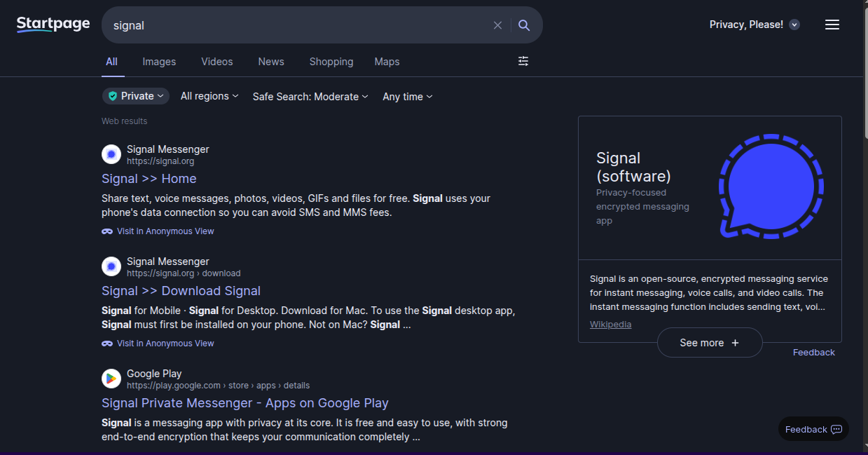868x455 pixels.
Task: Open the Safe Search: Moderate dropdown
Action: [310, 97]
